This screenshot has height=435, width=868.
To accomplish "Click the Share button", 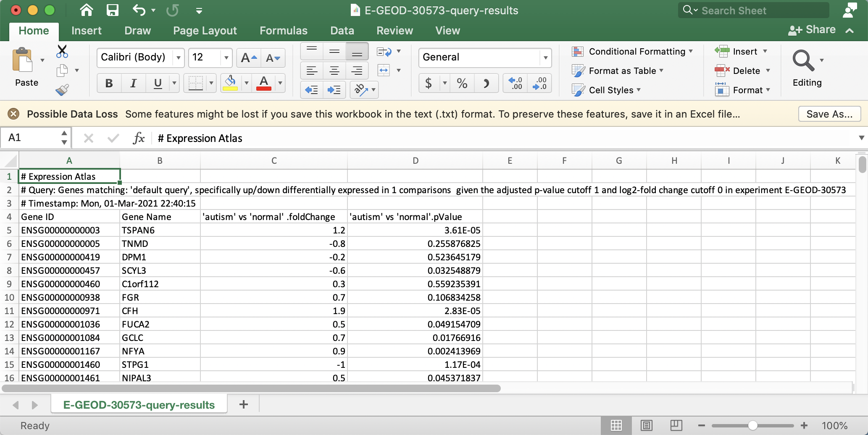I will point(812,30).
